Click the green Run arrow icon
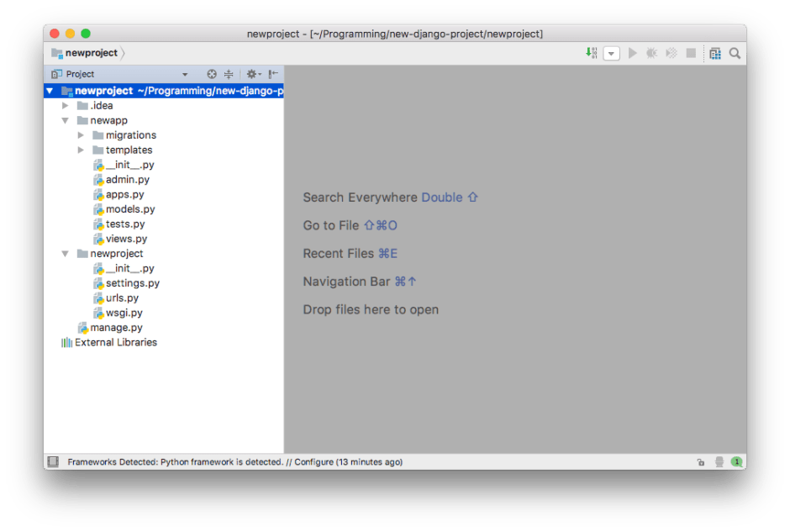 click(633, 53)
